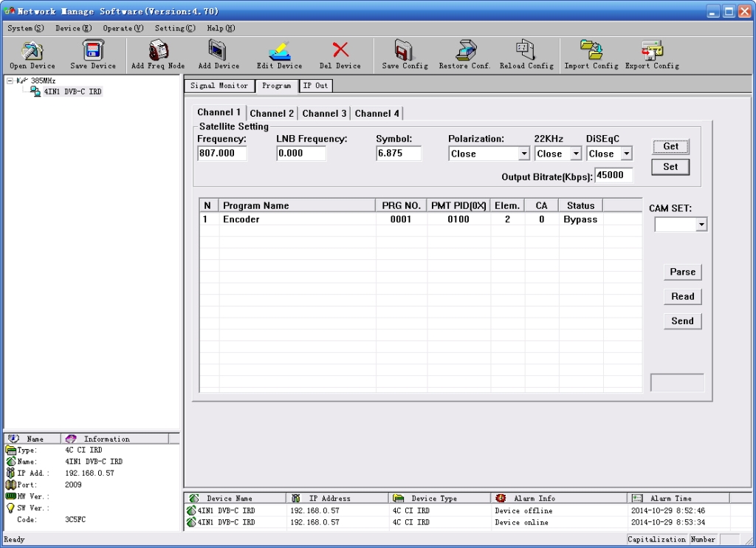
Task: Click the Export Config icon
Action: click(x=652, y=51)
